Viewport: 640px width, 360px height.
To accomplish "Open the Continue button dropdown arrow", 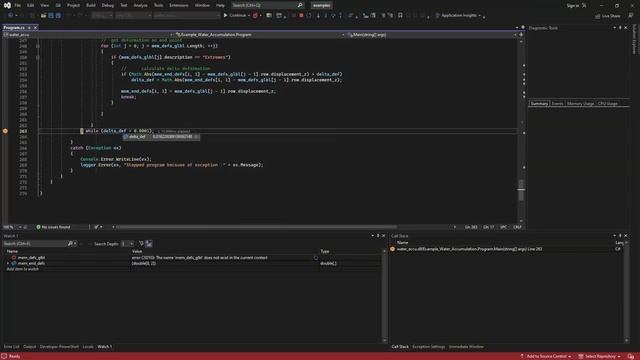I will pyautogui.click(x=249, y=16).
